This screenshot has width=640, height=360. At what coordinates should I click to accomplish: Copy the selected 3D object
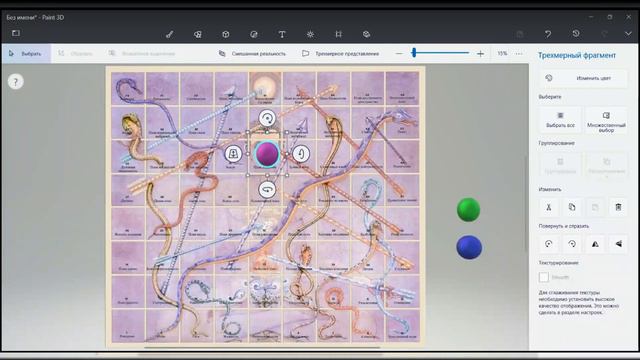(x=572, y=207)
